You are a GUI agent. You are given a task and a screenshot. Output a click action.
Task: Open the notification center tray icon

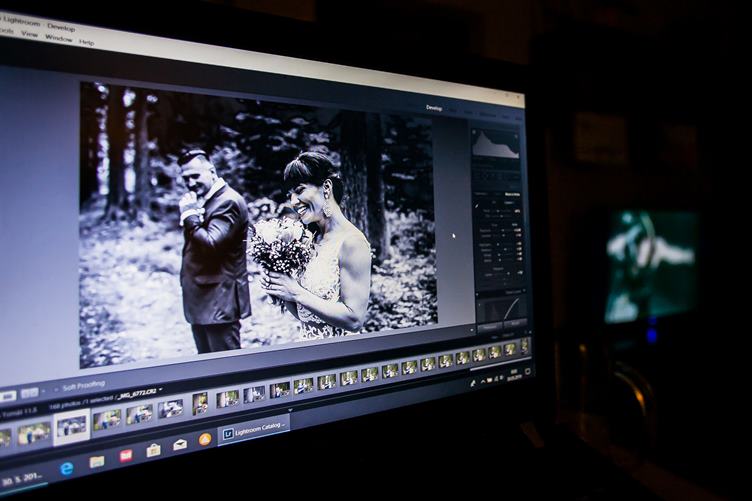pos(528,372)
